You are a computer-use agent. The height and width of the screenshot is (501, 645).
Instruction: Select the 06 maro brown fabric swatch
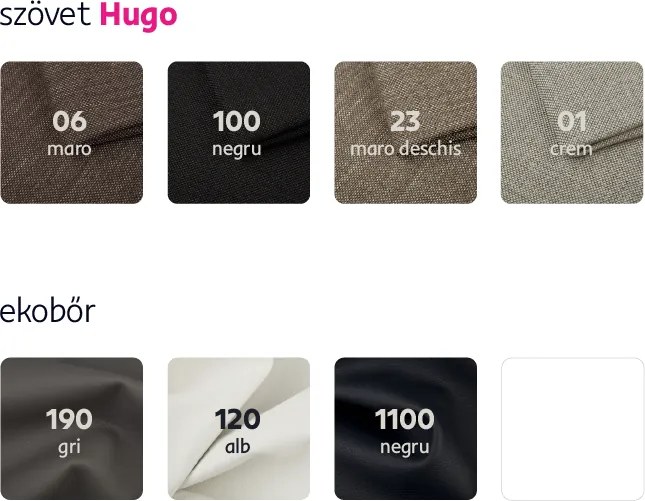[72, 132]
